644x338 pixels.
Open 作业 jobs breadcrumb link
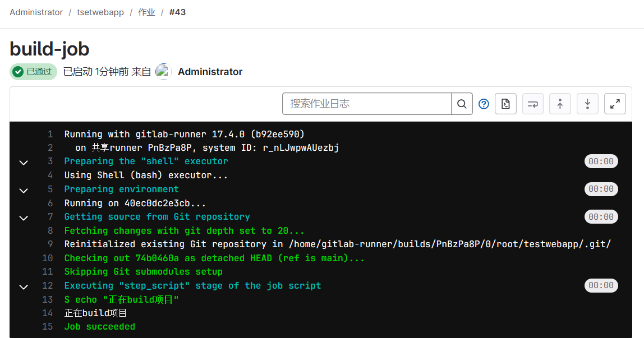coord(146,12)
